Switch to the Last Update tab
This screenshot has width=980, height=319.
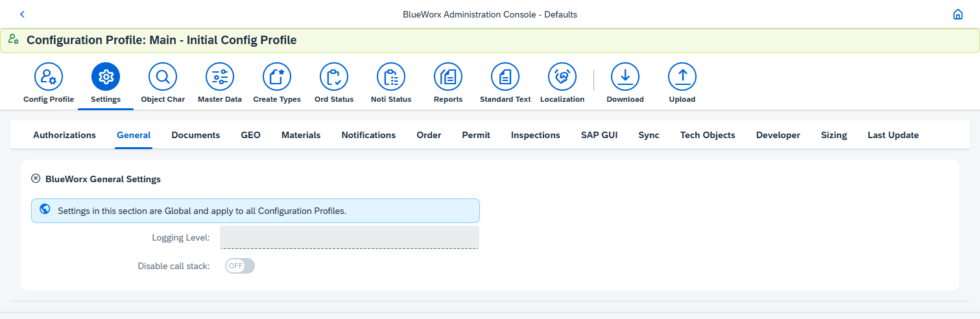[893, 135]
